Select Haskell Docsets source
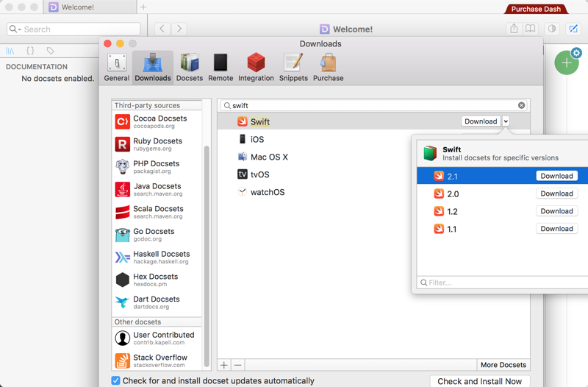Image resolution: width=588 pixels, height=387 pixels. 157,257
